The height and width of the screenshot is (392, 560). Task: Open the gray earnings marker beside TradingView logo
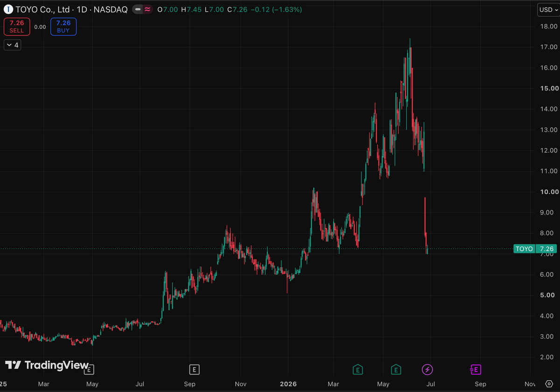tap(89, 370)
